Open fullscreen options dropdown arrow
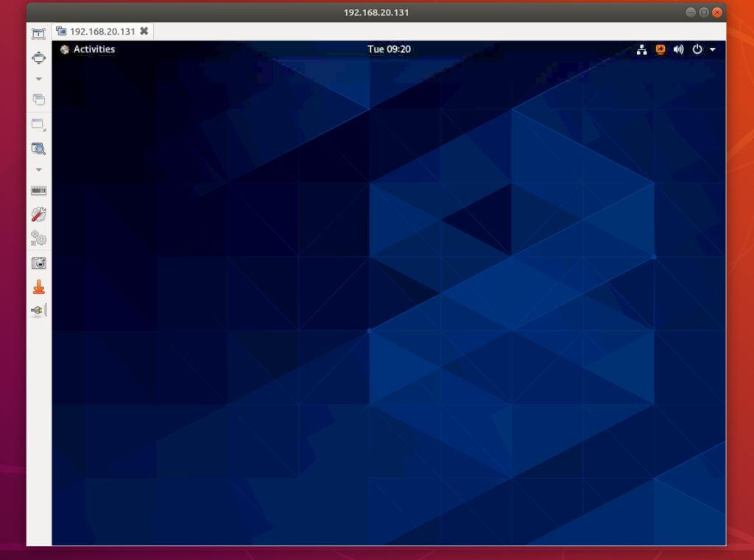Viewport: 754px width, 560px height. point(39,79)
